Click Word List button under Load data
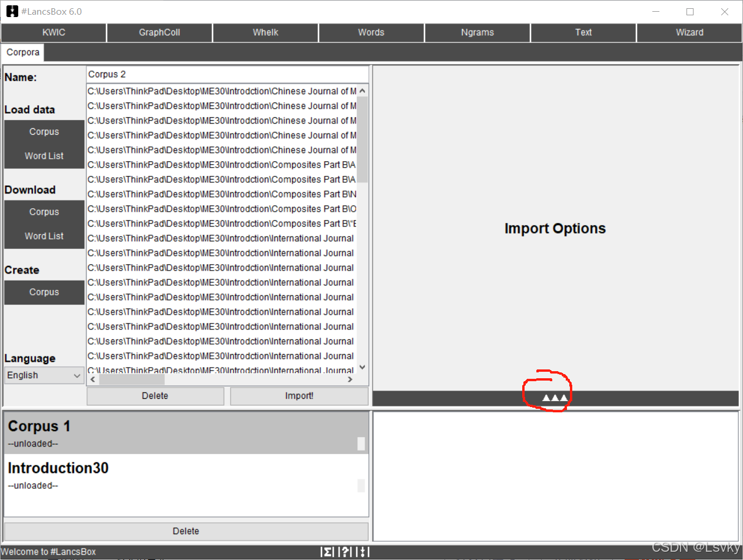The width and height of the screenshot is (743, 560). 44,156
